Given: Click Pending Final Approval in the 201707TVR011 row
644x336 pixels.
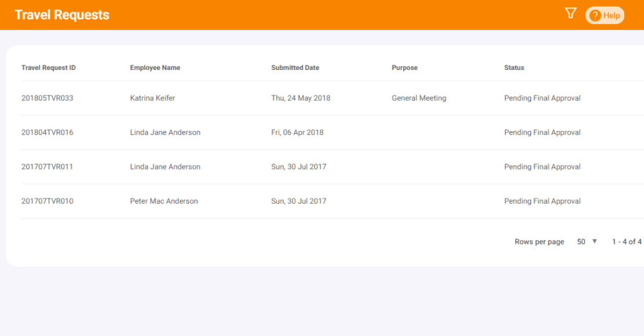Looking at the screenshot, I should (x=542, y=167).
